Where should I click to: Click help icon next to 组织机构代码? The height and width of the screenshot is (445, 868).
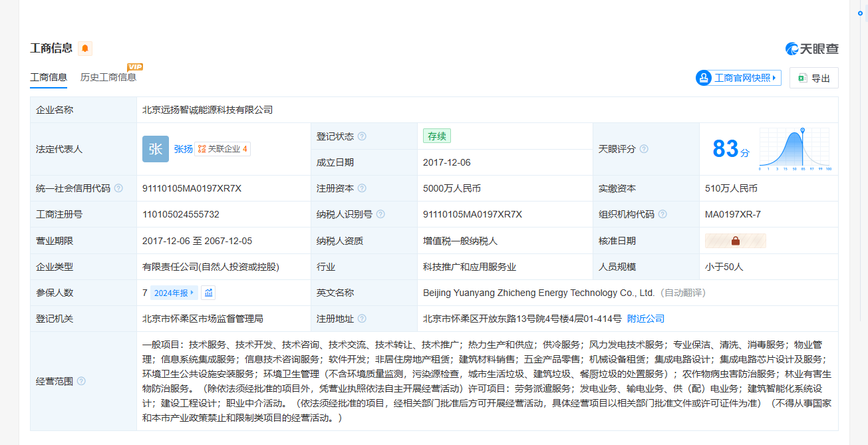point(662,214)
